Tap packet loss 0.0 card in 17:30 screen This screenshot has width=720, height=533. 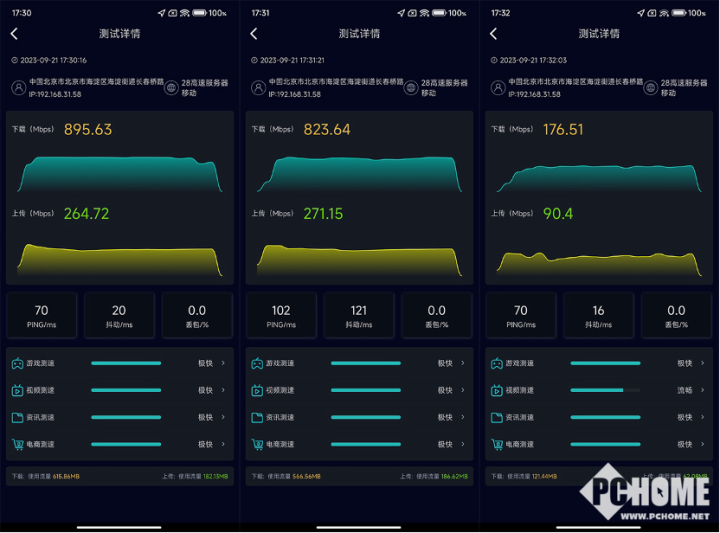197,316
